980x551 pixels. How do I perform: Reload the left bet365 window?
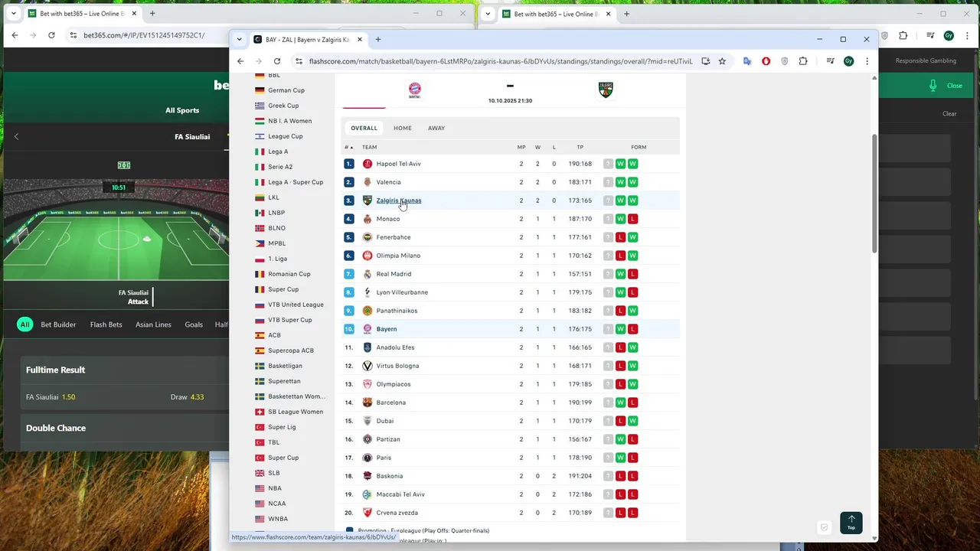click(51, 35)
